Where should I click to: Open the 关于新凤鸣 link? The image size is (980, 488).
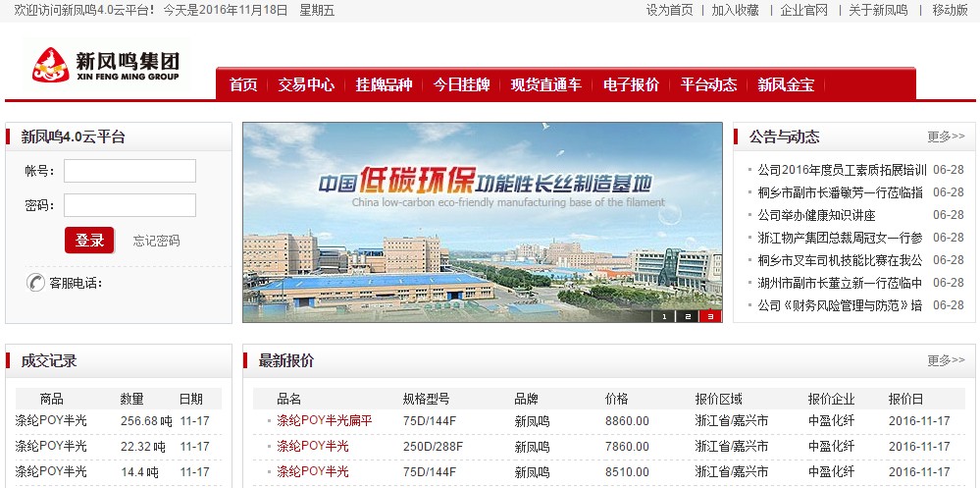pos(878,10)
